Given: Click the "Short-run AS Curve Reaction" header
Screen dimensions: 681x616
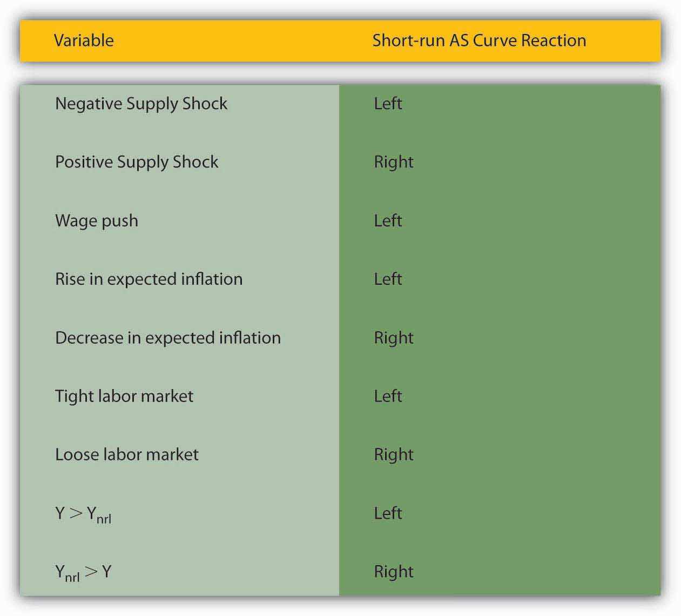Looking at the screenshot, I should [x=479, y=41].
